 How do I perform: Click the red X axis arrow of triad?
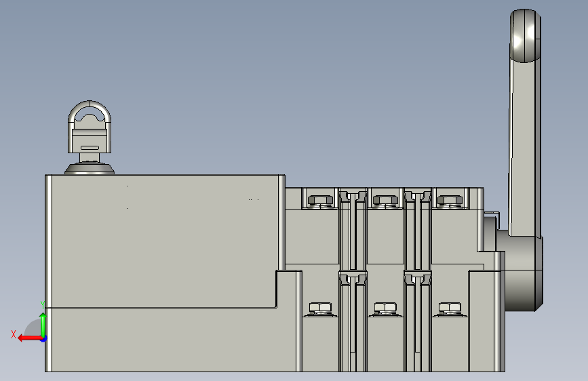30,338
